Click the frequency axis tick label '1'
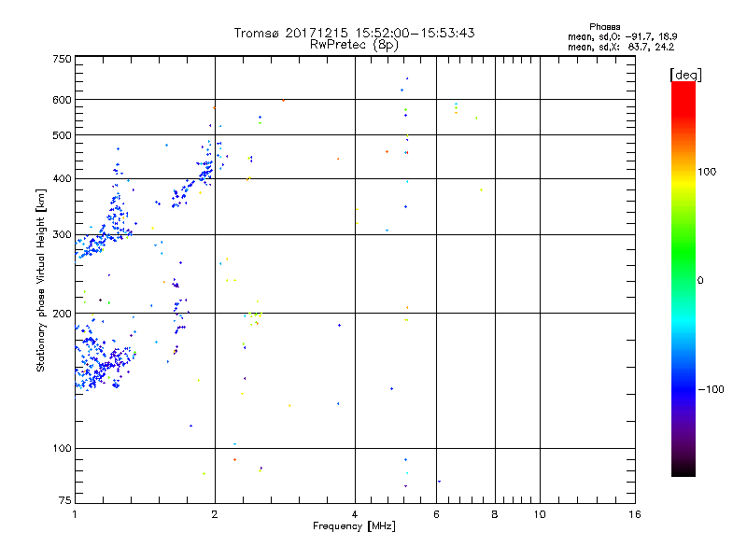 (x=75, y=514)
